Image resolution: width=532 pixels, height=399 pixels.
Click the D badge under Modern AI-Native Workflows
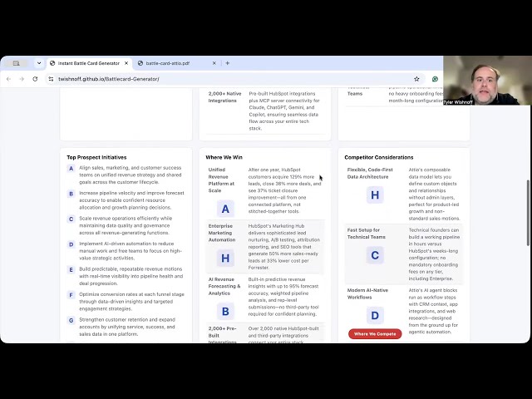pos(375,316)
